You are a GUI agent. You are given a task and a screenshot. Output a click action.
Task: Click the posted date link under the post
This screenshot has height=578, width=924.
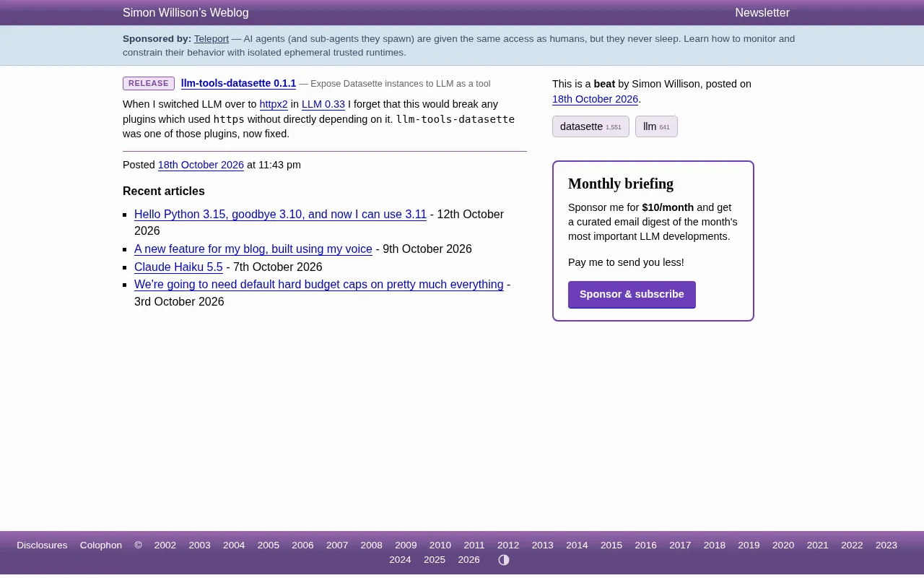pyautogui.click(x=201, y=165)
